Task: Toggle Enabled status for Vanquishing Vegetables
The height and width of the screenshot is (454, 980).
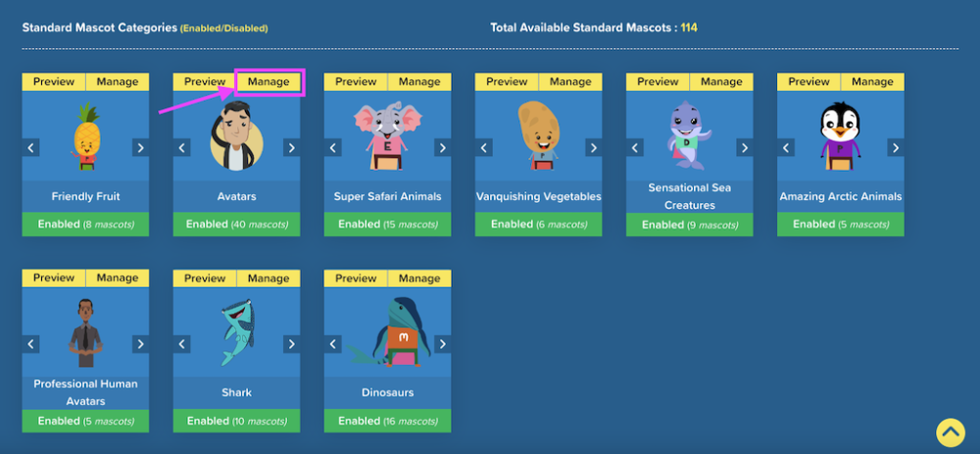Action: click(539, 224)
